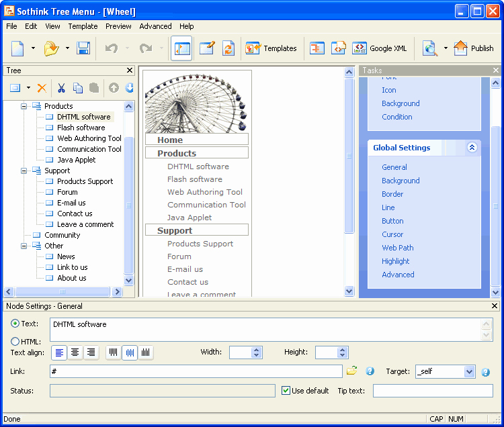This screenshot has height=427, width=504.
Task: Select the HTML radio button
Action: [x=15, y=341]
